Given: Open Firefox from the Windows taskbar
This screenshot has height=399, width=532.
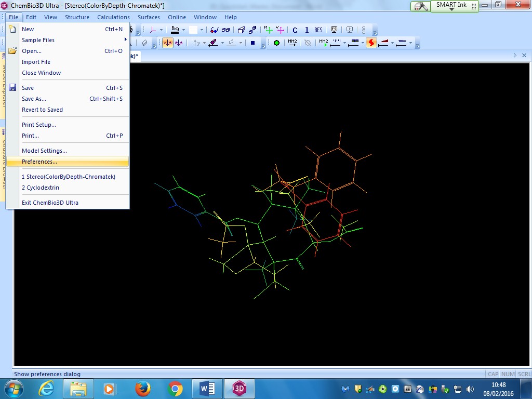Looking at the screenshot, I should [x=142, y=389].
